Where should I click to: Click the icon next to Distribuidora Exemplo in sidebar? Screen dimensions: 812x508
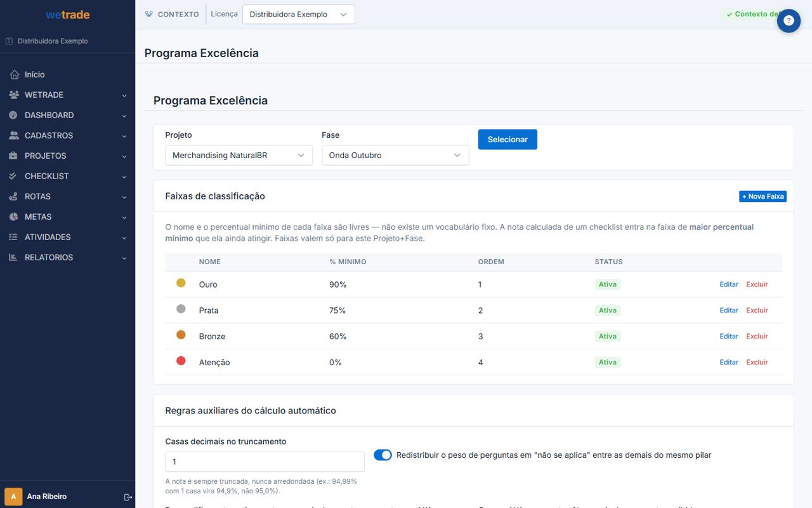[9, 41]
